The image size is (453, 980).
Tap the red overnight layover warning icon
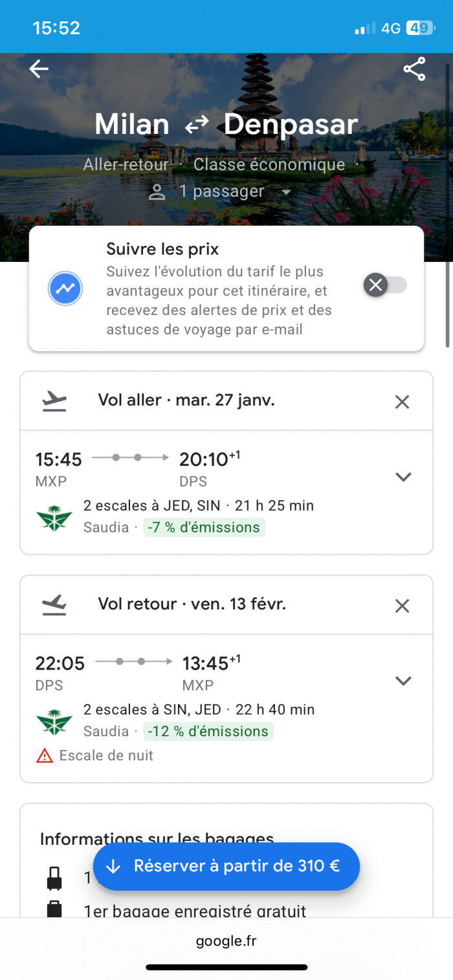pyautogui.click(x=45, y=756)
